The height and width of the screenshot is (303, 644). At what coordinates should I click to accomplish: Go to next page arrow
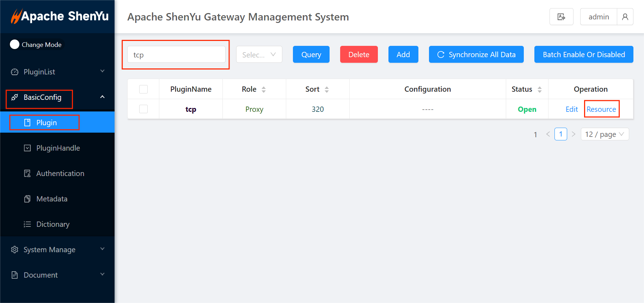[x=574, y=134]
